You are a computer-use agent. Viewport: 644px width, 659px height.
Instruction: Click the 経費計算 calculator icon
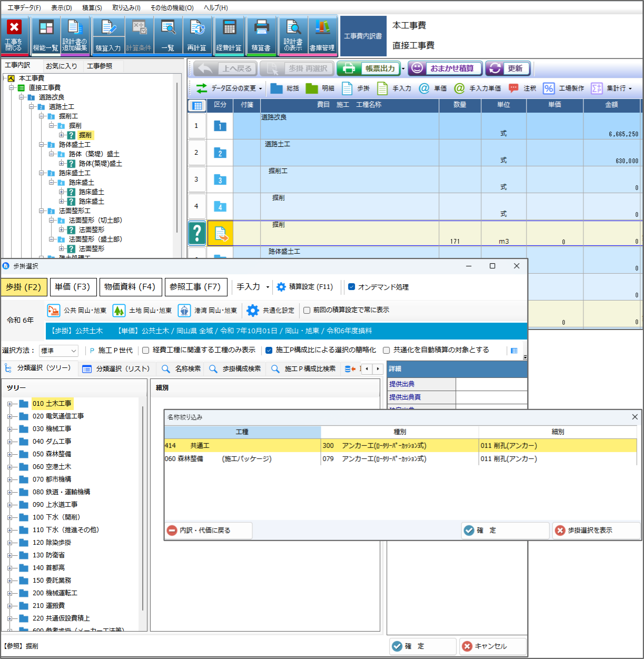coord(229,28)
